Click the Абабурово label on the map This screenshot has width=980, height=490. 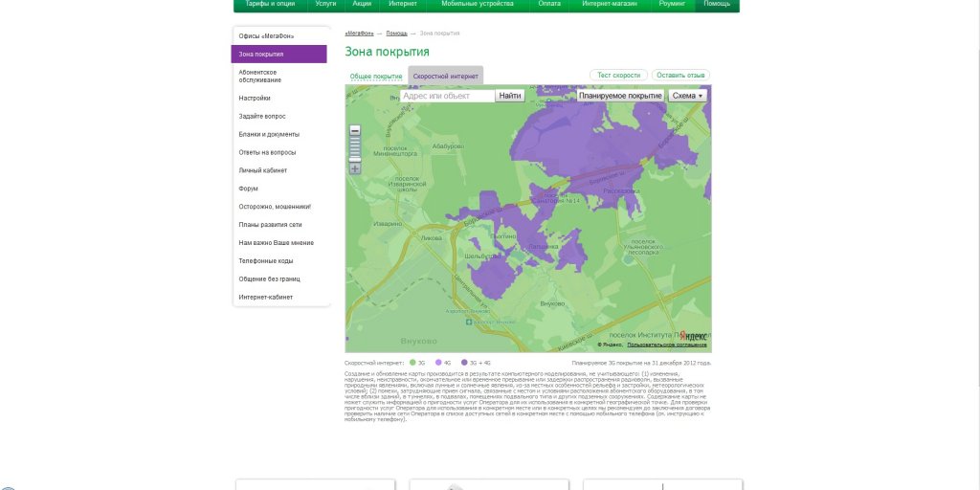point(448,146)
